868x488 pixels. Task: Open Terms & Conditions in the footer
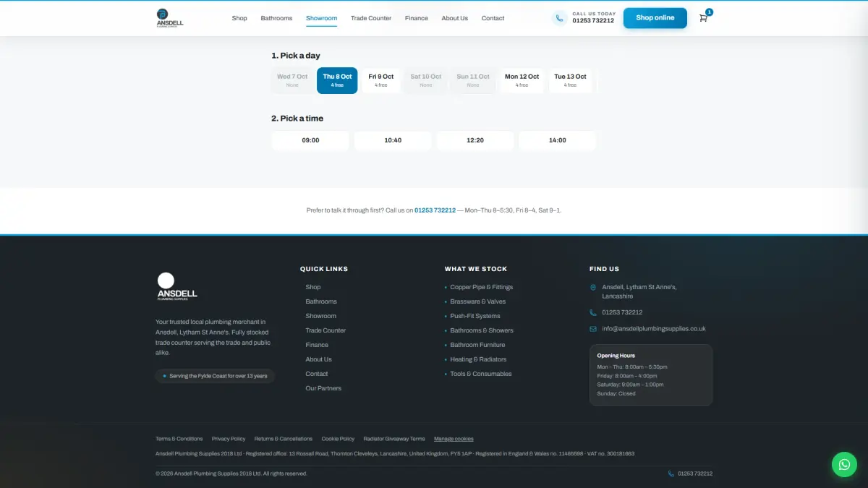[x=179, y=439]
